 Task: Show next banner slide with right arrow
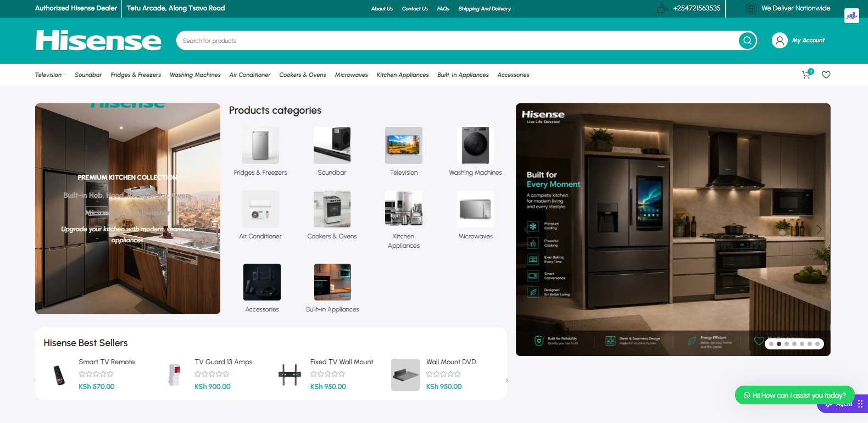[x=819, y=230]
